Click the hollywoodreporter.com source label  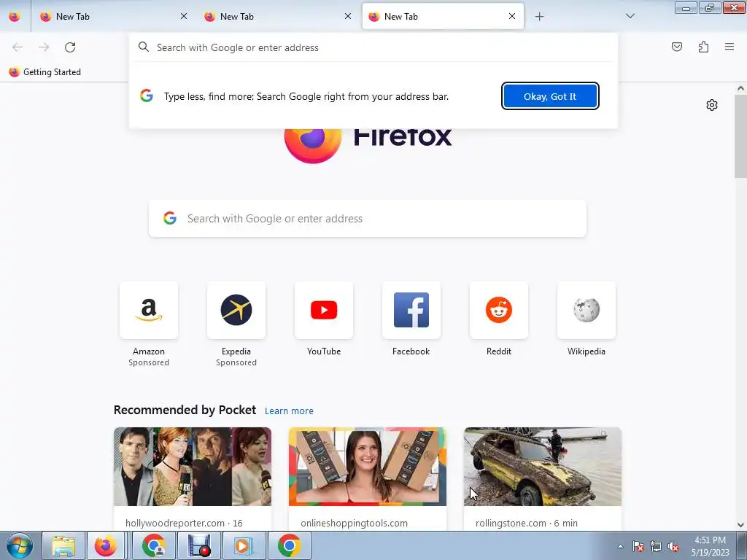click(184, 523)
